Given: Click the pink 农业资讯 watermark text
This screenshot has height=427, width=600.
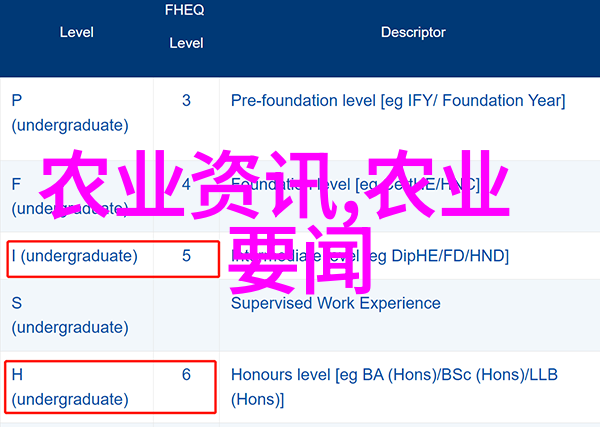Looking at the screenshot, I should point(188,184).
